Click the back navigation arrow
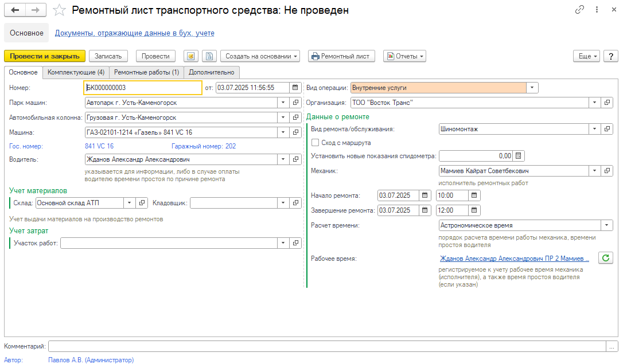627x364 pixels. 15,10
